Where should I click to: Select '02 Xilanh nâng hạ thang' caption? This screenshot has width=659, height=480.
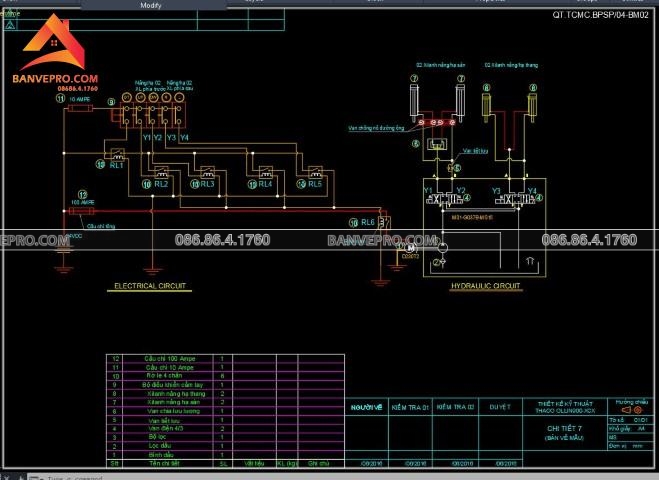click(x=511, y=65)
